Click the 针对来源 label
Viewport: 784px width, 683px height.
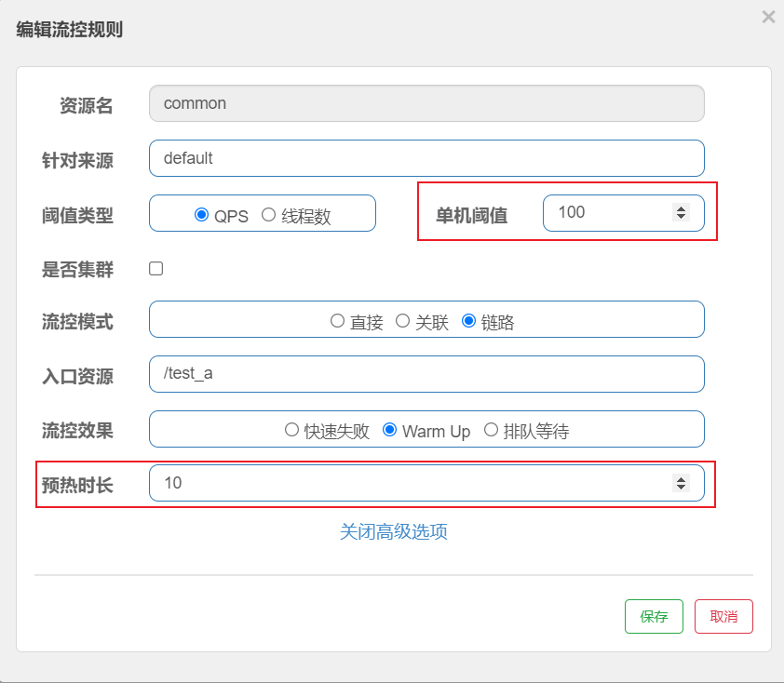77,161
